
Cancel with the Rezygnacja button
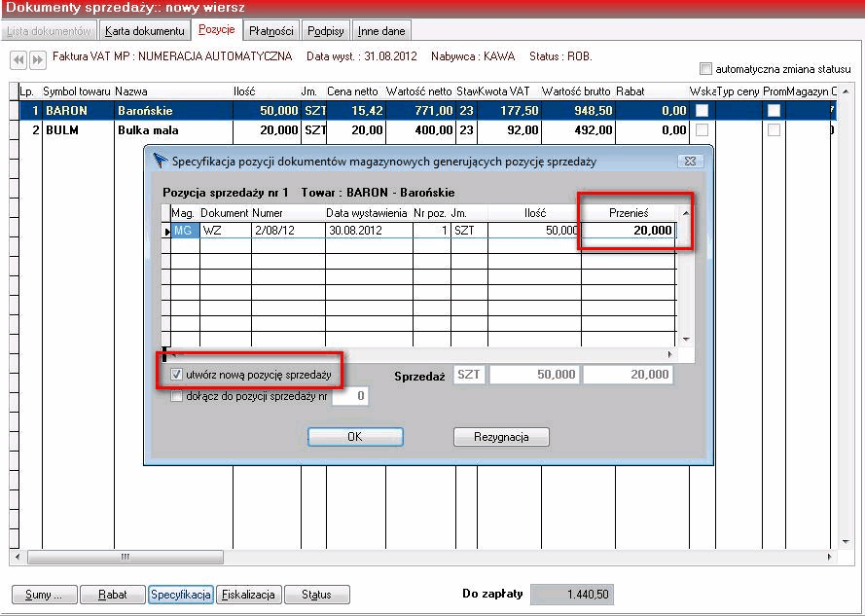(x=501, y=437)
